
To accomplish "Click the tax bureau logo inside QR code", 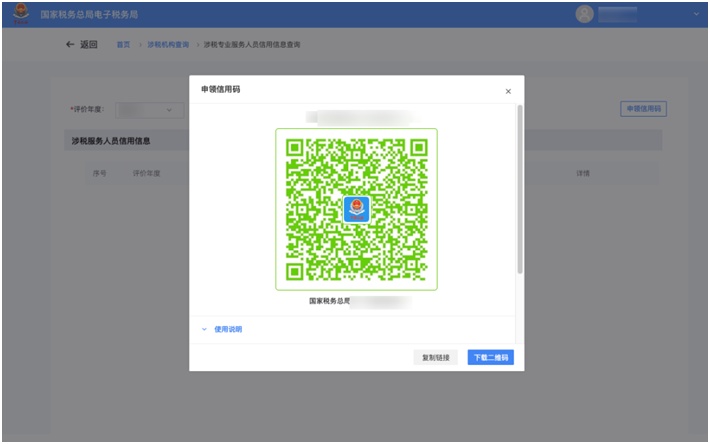I will (356, 209).
